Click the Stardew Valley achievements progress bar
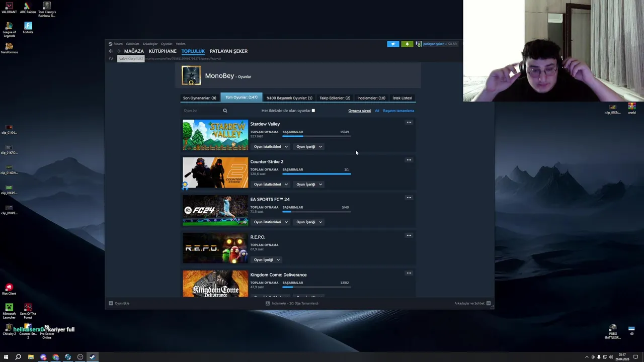644x362 pixels. tap(316, 136)
